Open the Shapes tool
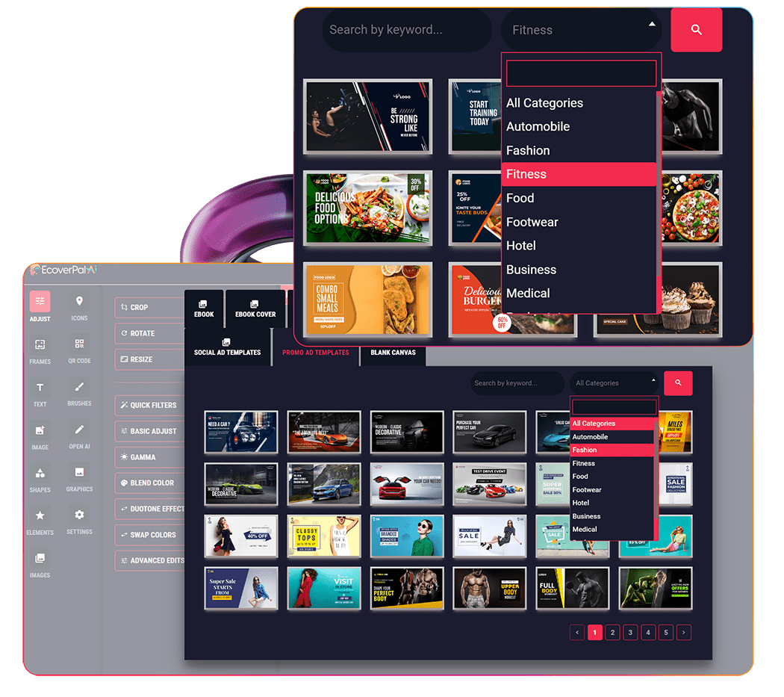784x697 pixels. coord(40,479)
